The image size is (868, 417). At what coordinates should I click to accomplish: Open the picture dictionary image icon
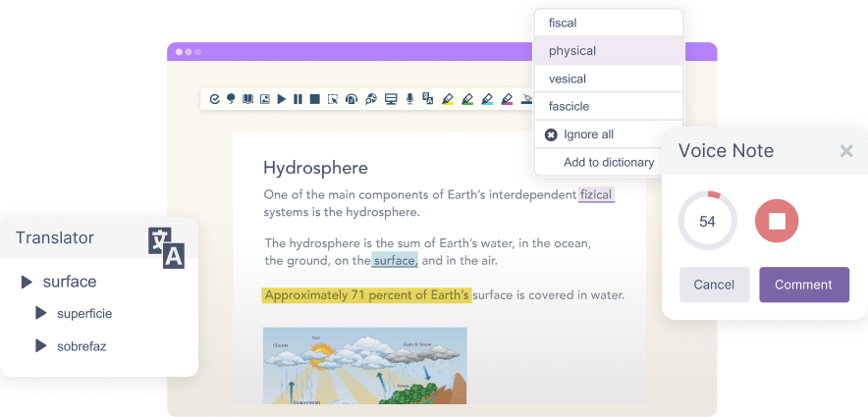point(264,99)
